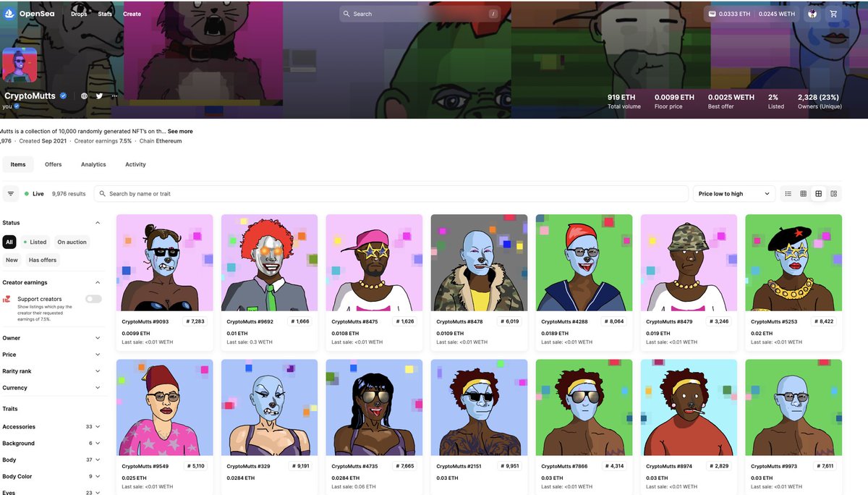Image resolution: width=868 pixels, height=495 pixels.
Task: Open the profile avatar menu
Action: pyautogui.click(x=812, y=14)
